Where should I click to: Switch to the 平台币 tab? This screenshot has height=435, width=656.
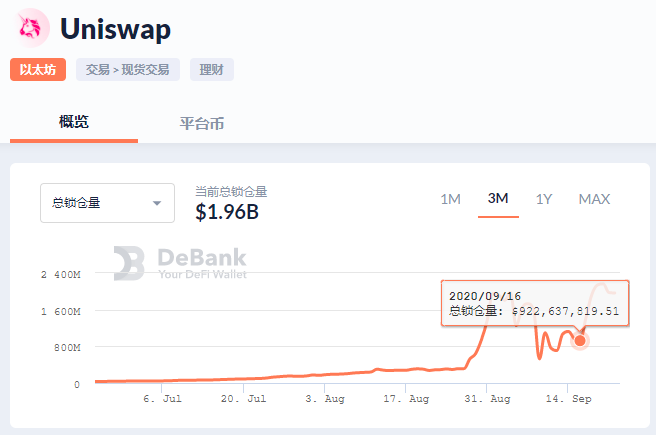point(202,123)
